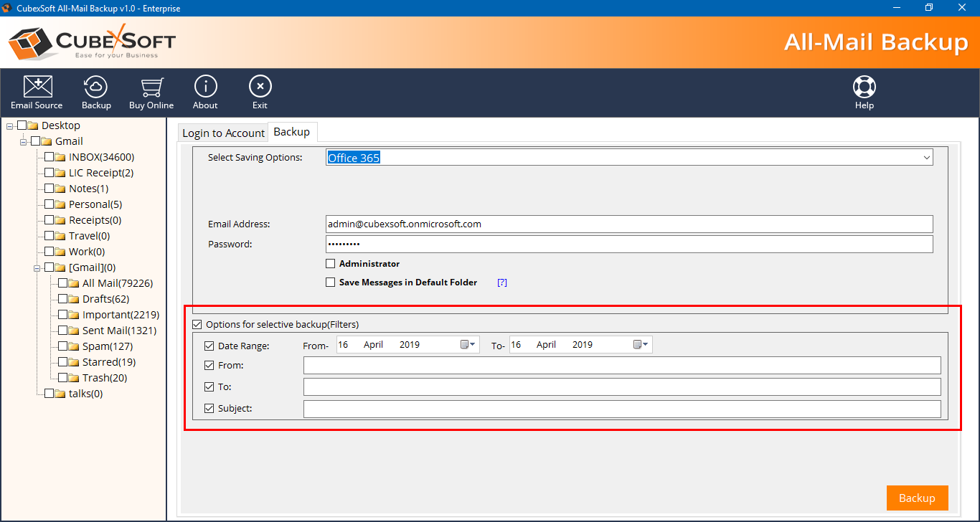Click the [?] help link
This screenshot has width=980, height=522.
(x=502, y=283)
